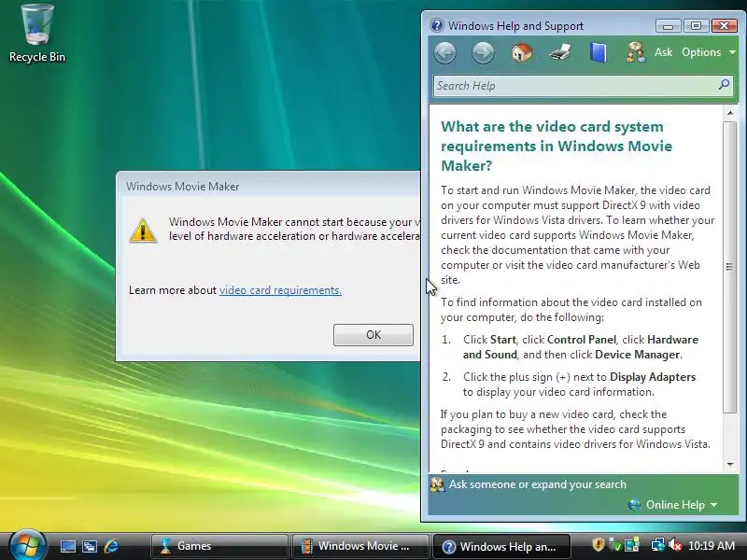
Task: Print the current help topic
Action: [559, 52]
